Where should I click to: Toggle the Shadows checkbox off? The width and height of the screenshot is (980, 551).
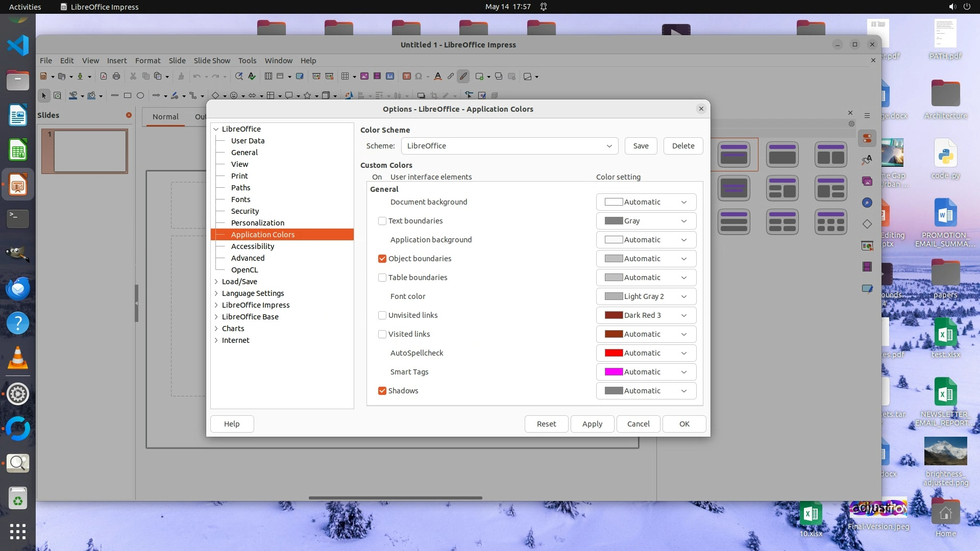[x=382, y=391]
